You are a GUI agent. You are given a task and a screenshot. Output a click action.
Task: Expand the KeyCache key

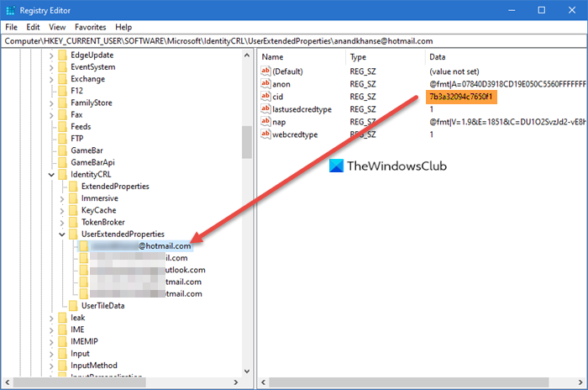tap(62, 211)
